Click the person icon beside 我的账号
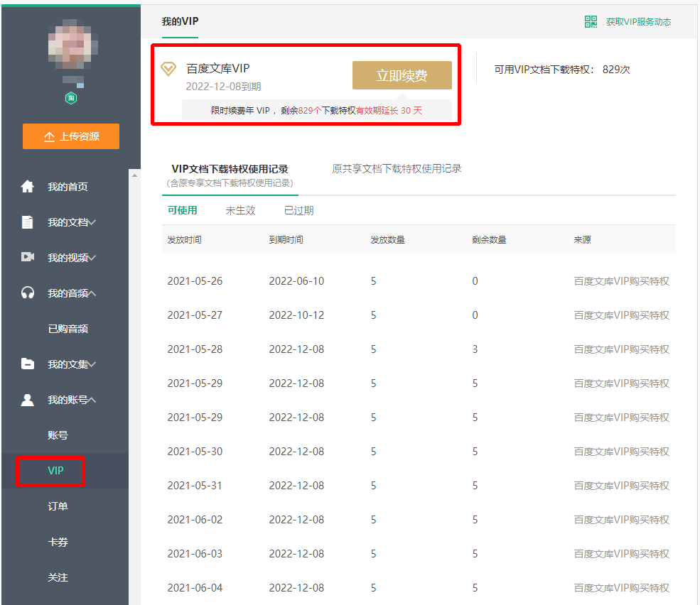The height and width of the screenshot is (605, 700). [x=28, y=400]
